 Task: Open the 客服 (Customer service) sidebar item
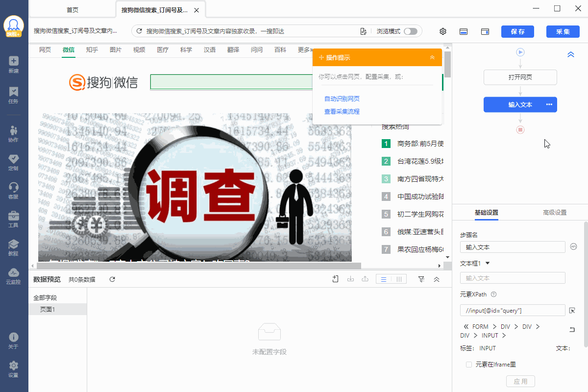[x=14, y=191]
